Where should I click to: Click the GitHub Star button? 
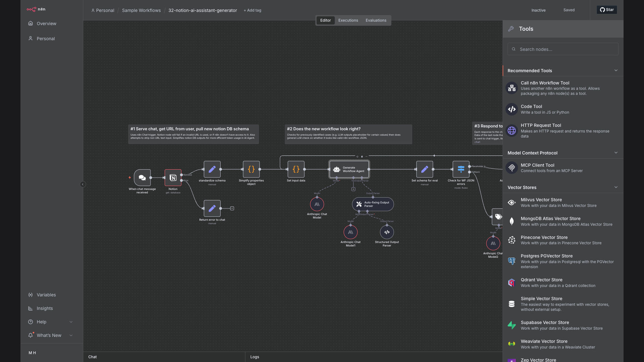[x=607, y=10]
